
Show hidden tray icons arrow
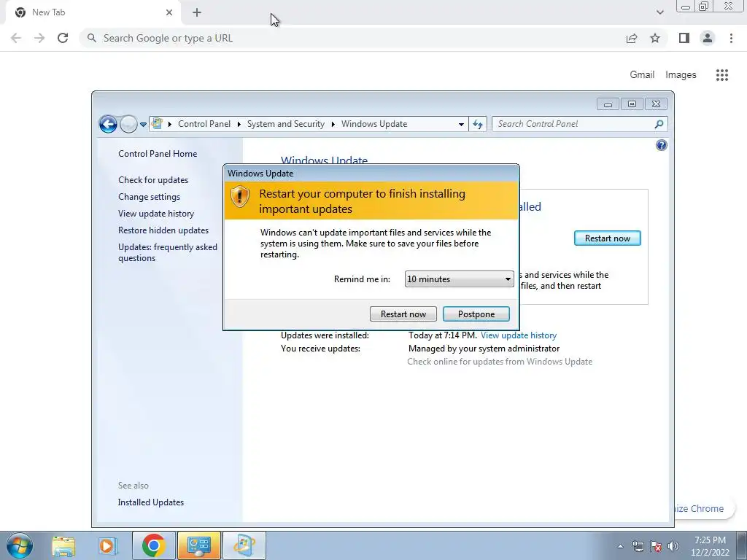point(620,546)
